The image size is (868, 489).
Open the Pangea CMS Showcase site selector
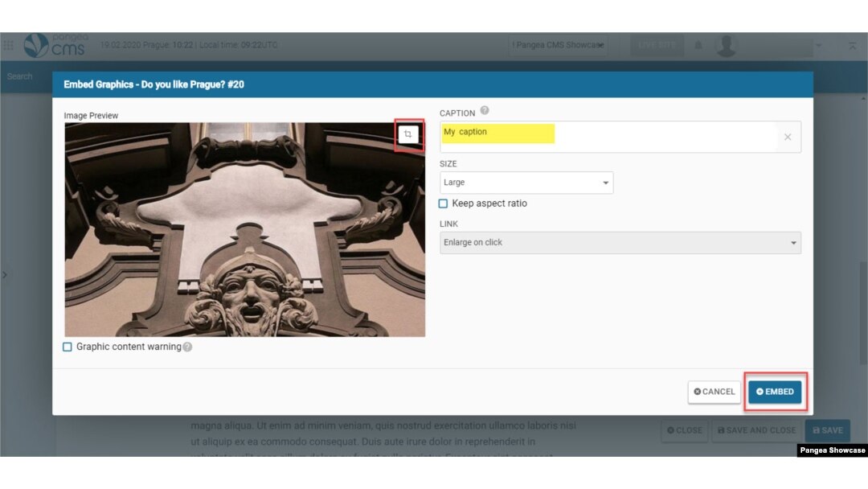559,46
